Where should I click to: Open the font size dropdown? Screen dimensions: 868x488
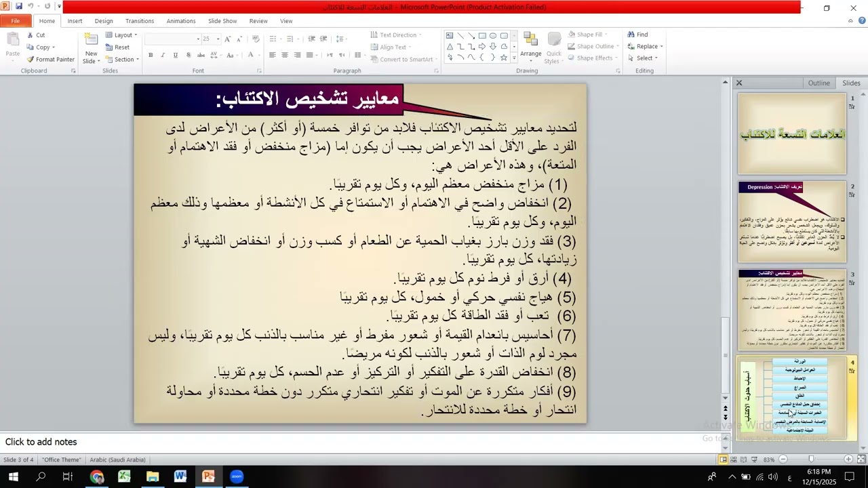click(218, 39)
